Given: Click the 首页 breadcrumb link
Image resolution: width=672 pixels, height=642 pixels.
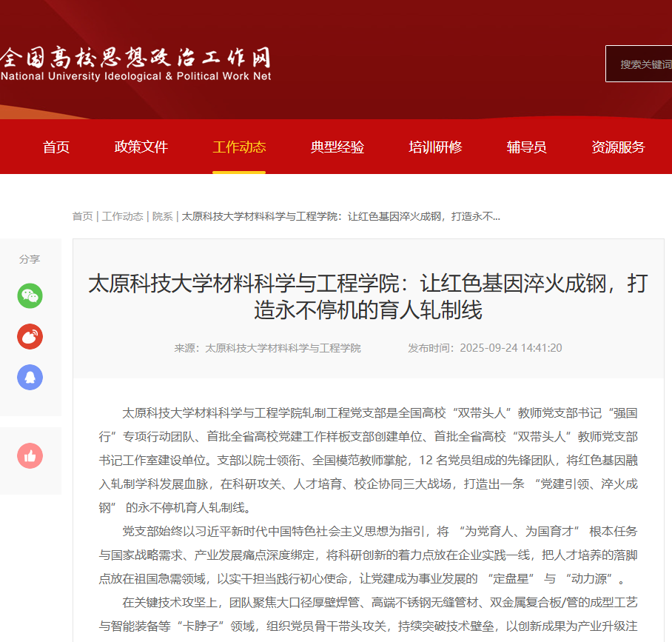Looking at the screenshot, I should click(x=82, y=216).
